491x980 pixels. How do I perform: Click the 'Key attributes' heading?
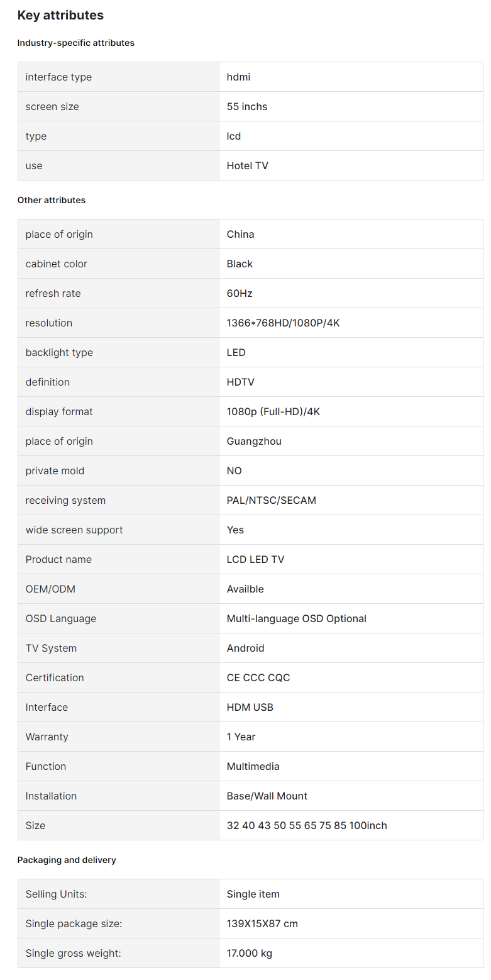click(x=60, y=15)
